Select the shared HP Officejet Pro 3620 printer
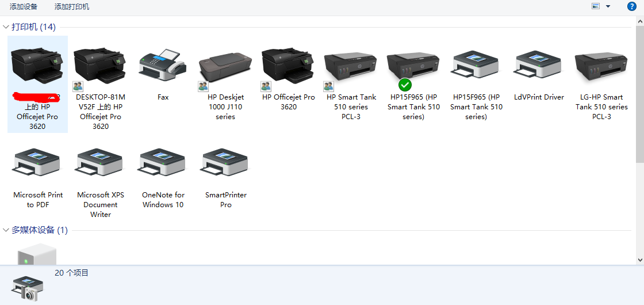644x305 pixels. 288,70
